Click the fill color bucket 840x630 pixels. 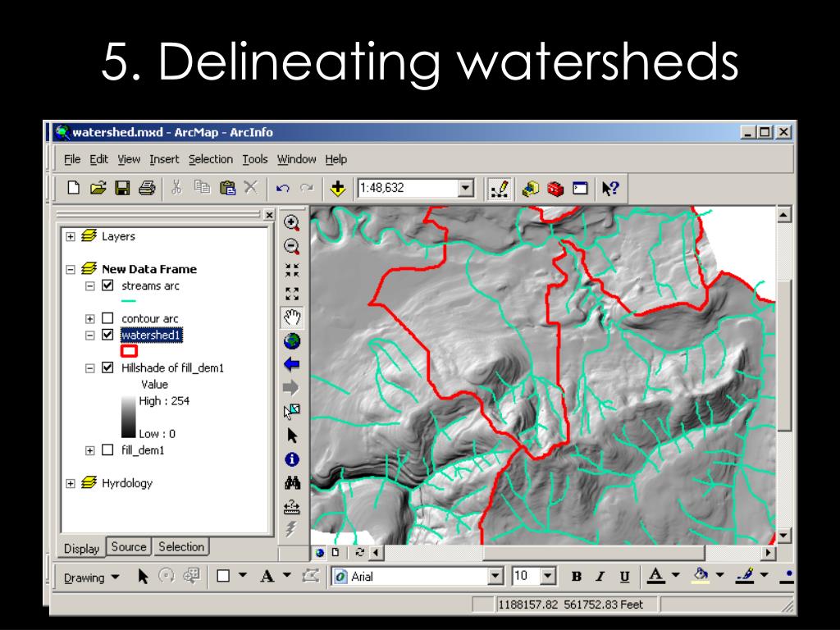[701, 576]
